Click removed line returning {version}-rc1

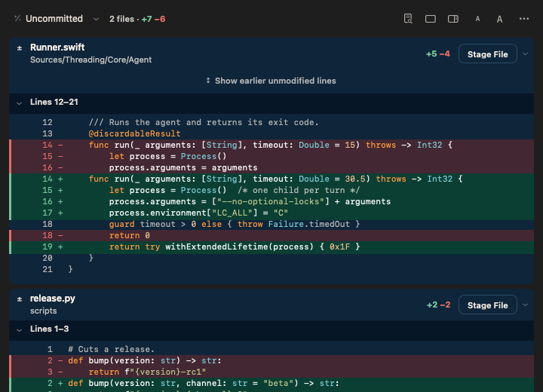(x=271, y=372)
